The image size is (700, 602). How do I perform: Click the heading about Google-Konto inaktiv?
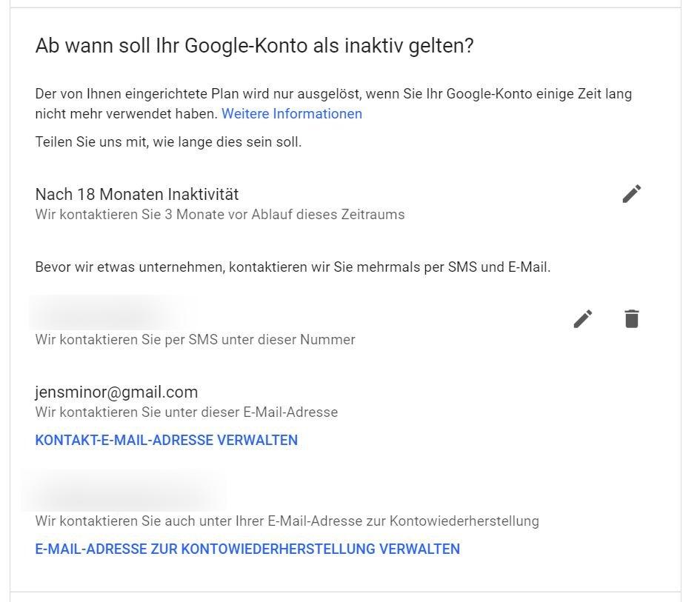254,47
